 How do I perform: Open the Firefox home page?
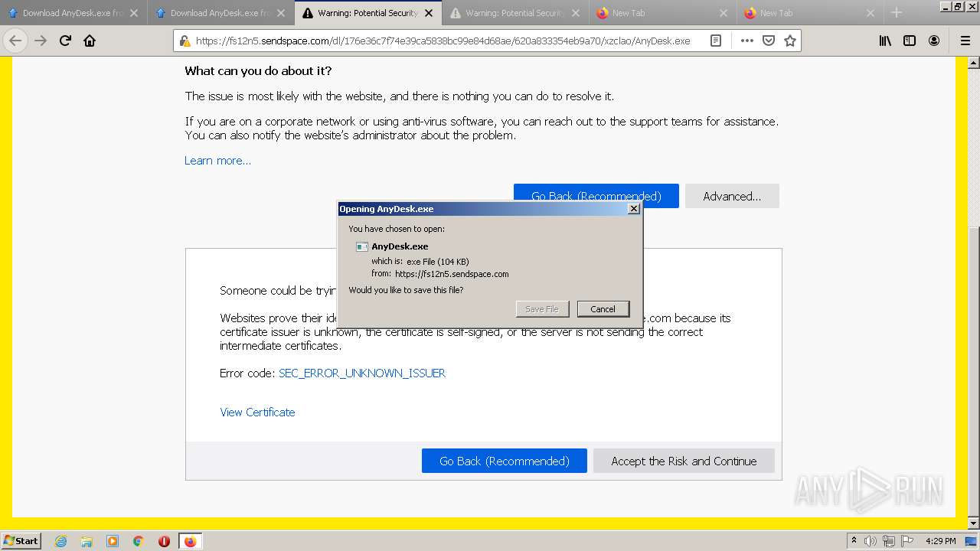[x=90, y=41]
